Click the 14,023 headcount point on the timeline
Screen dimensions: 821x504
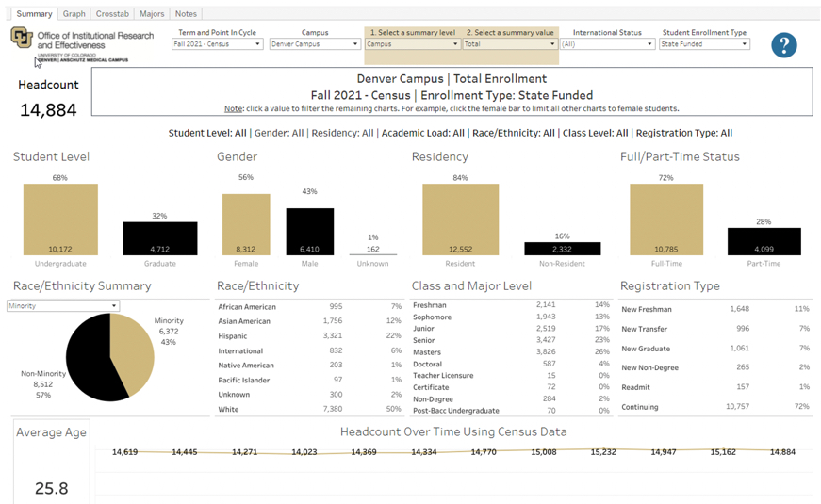[304, 451]
